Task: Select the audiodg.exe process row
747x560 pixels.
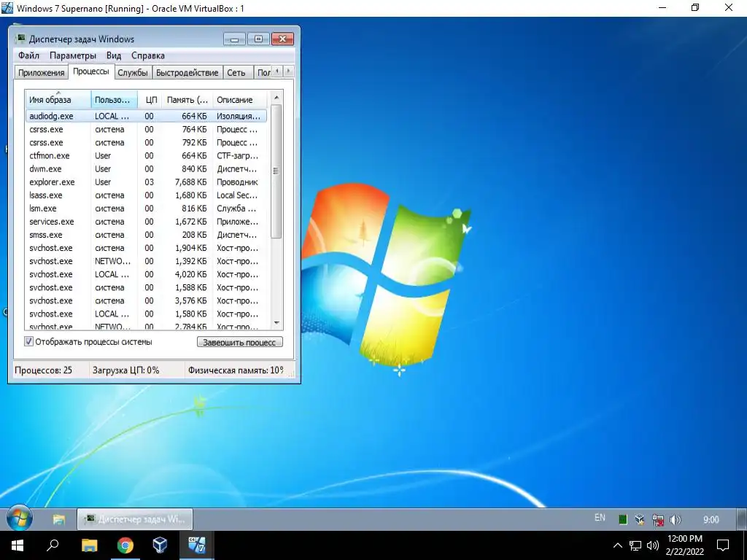Action: [146, 116]
